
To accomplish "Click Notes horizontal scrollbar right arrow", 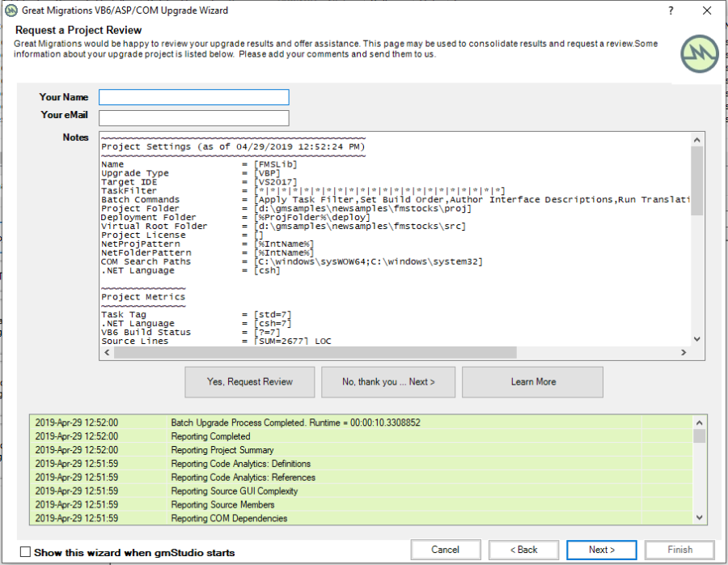I will click(684, 353).
